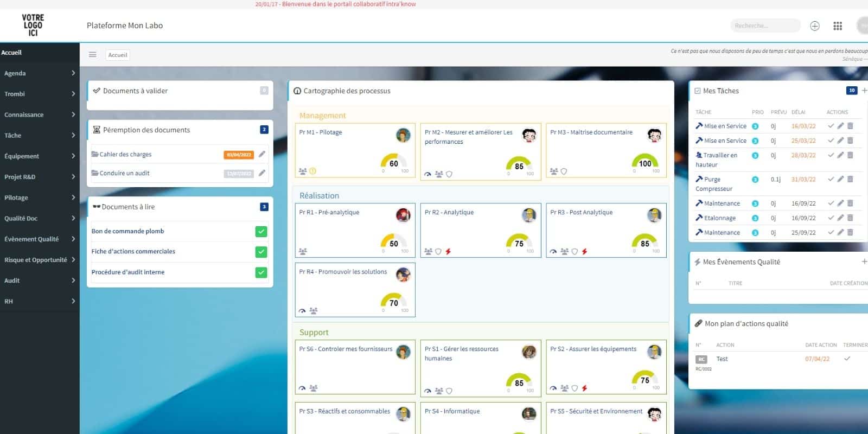Click the 100 gauge on Pr M3
The width and height of the screenshot is (868, 434).
click(x=644, y=163)
